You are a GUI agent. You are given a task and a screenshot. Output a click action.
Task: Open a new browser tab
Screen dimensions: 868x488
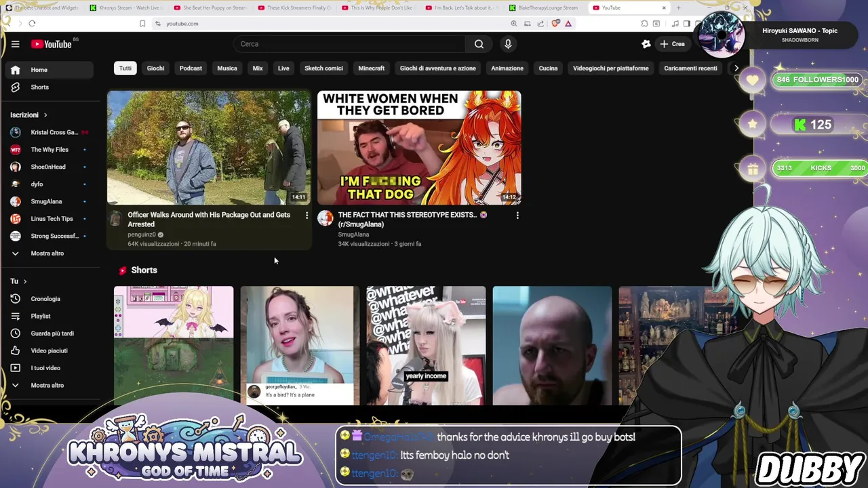pos(679,8)
